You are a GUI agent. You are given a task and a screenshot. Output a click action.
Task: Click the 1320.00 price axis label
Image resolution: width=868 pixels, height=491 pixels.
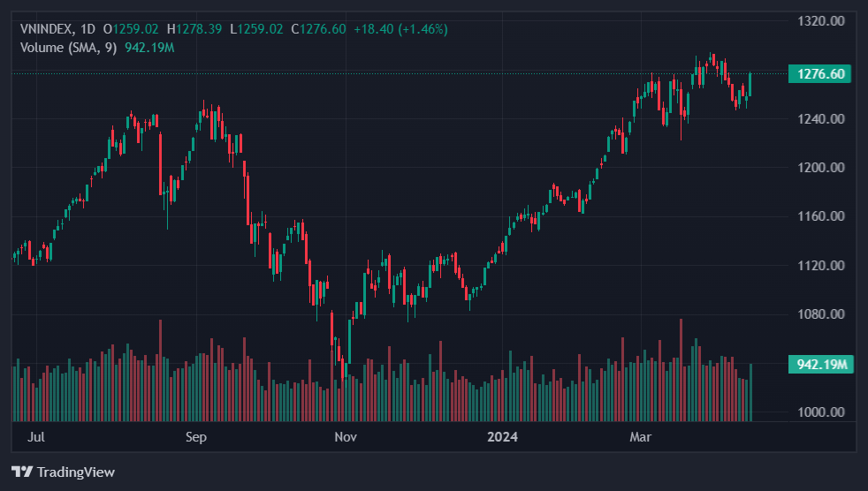tap(821, 21)
